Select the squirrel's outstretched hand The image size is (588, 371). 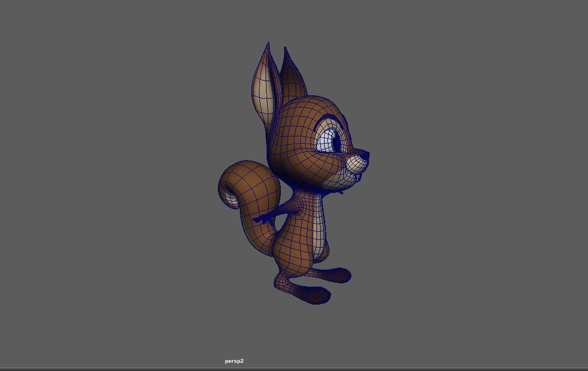pos(264,219)
